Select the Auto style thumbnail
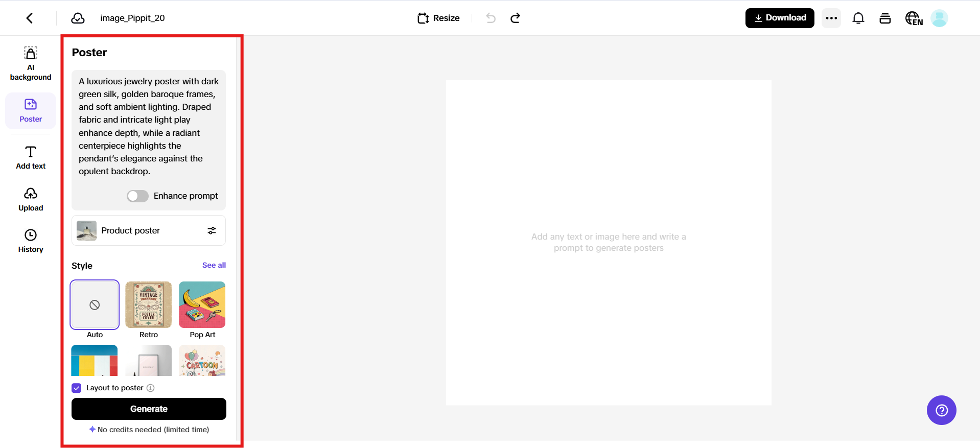 click(95, 304)
